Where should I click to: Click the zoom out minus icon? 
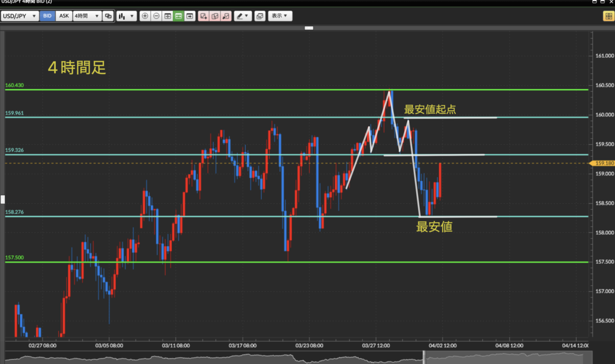click(156, 16)
